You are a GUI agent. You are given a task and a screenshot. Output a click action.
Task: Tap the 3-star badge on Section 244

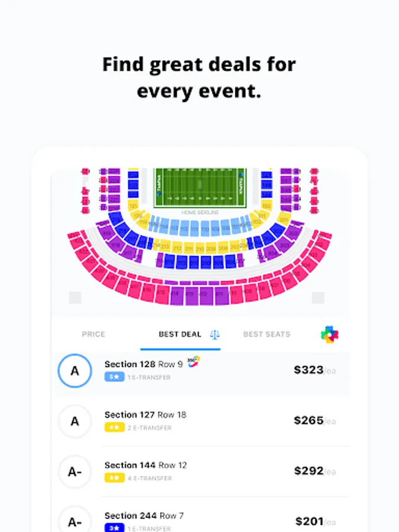[x=114, y=528]
